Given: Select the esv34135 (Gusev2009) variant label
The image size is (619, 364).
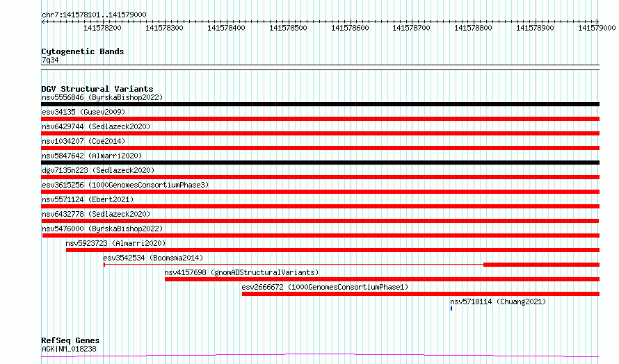Looking at the screenshot, I should point(83,112).
